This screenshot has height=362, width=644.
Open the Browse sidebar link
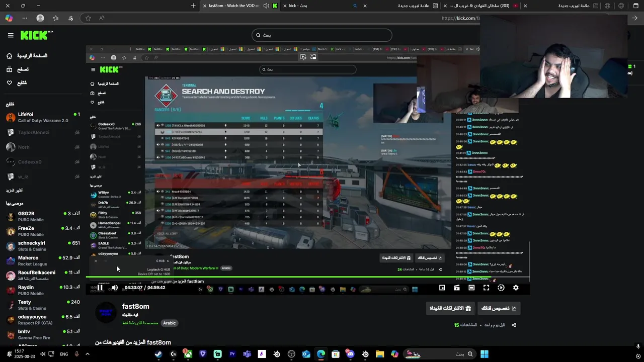(x=17, y=69)
